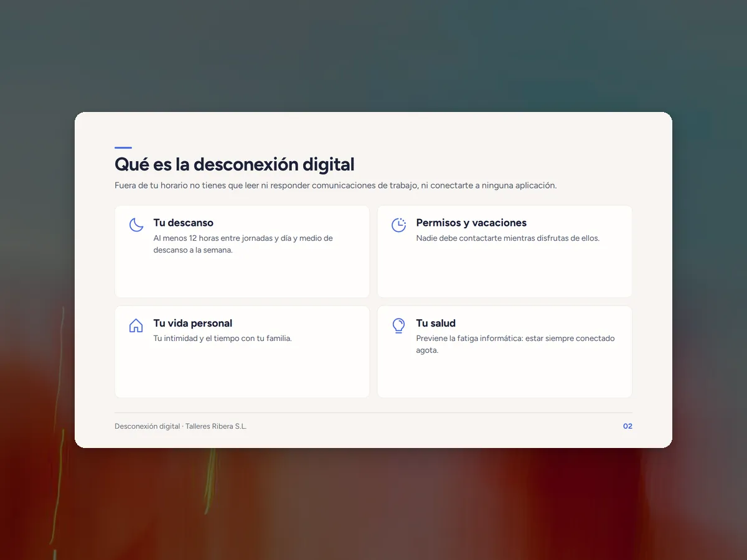Viewport: 747px width, 560px height.
Task: Click the text 'Previene la fatiga informática'
Action: 469,338
